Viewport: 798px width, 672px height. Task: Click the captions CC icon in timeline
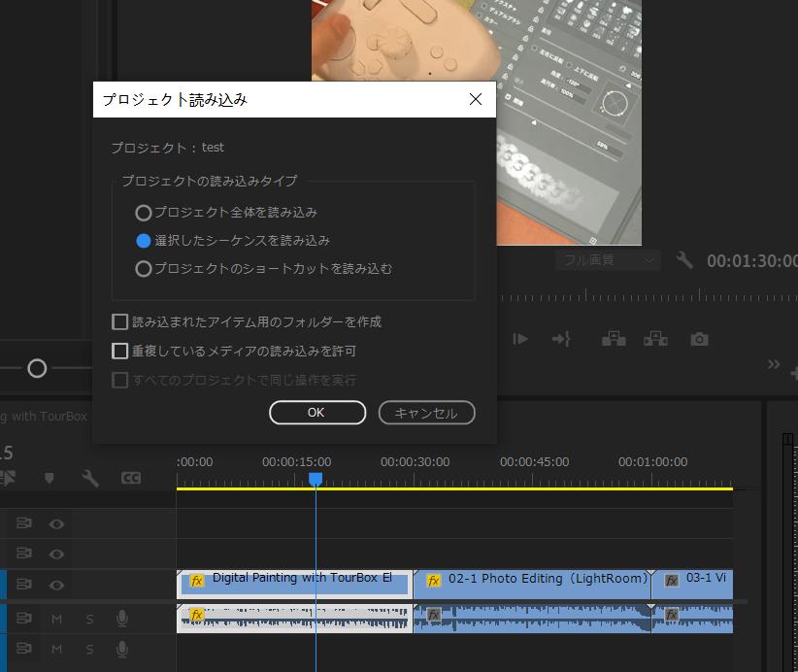(x=132, y=478)
